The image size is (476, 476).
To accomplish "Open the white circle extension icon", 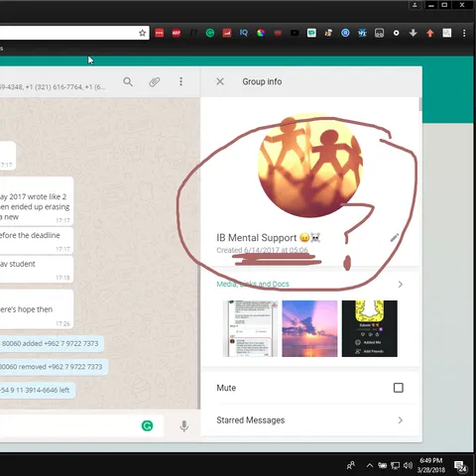I will point(396,33).
